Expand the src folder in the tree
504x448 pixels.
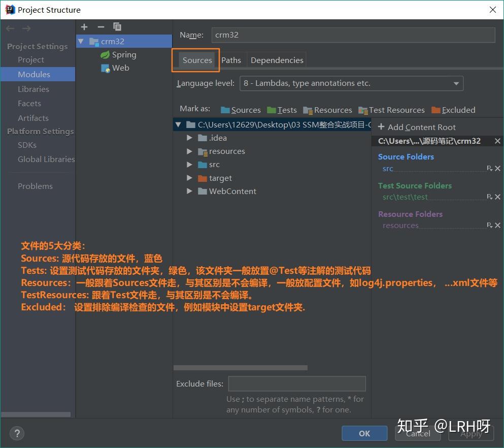point(189,164)
